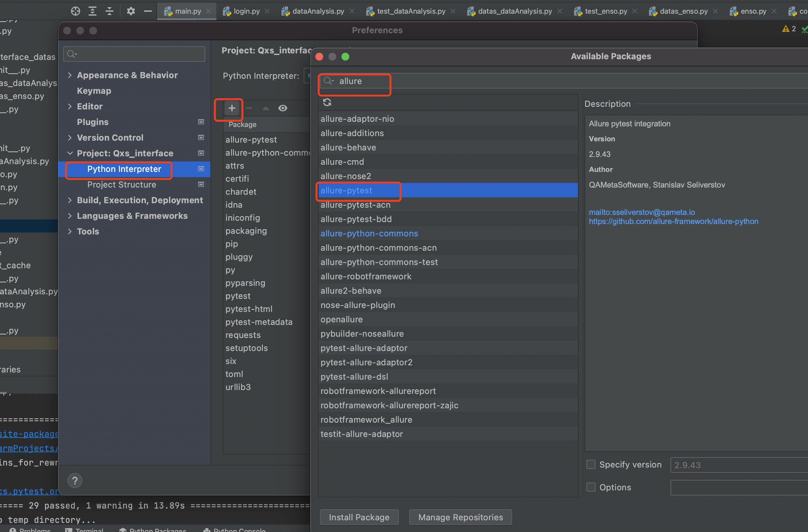Screen dimensions: 808x532
Task: Click the Plugins project-level marker icon
Action: [x=201, y=122]
